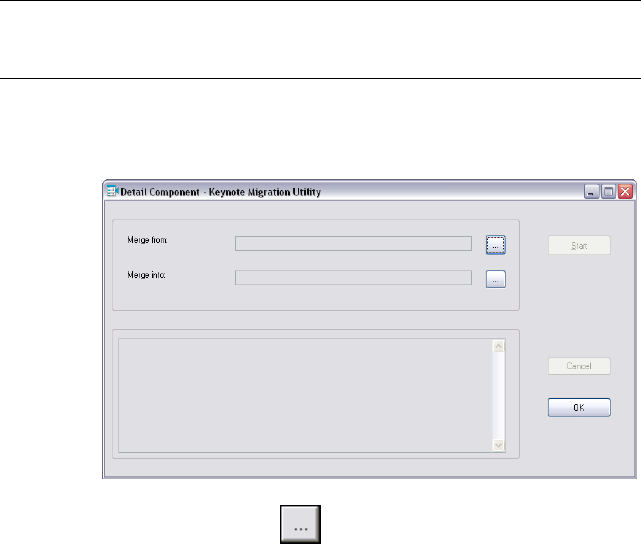Click the Cancel button

pyautogui.click(x=579, y=366)
